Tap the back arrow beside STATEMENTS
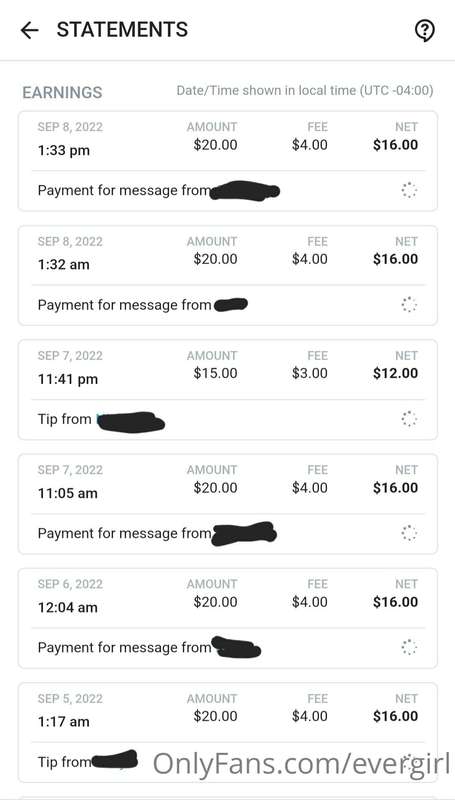 pos(29,31)
